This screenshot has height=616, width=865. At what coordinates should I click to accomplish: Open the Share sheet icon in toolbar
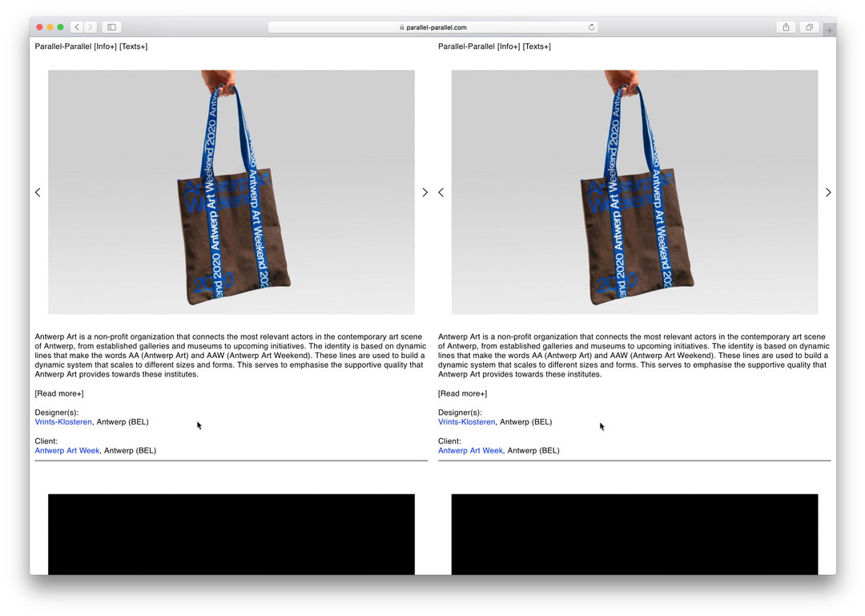(786, 27)
